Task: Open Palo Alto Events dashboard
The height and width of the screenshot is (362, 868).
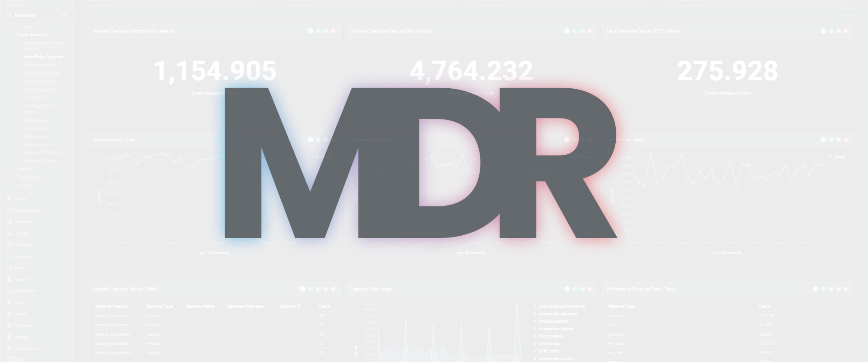Action: coord(38,145)
